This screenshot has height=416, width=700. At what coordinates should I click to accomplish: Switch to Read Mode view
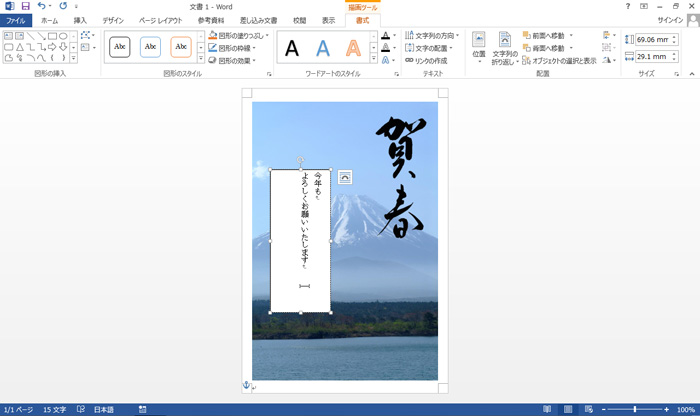tap(546, 409)
